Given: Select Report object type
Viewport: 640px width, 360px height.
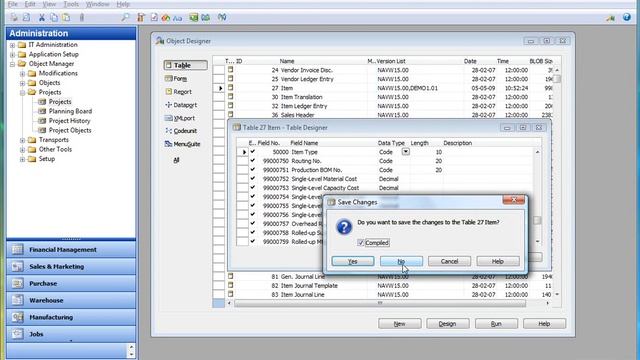Looking at the screenshot, I should tap(179, 92).
